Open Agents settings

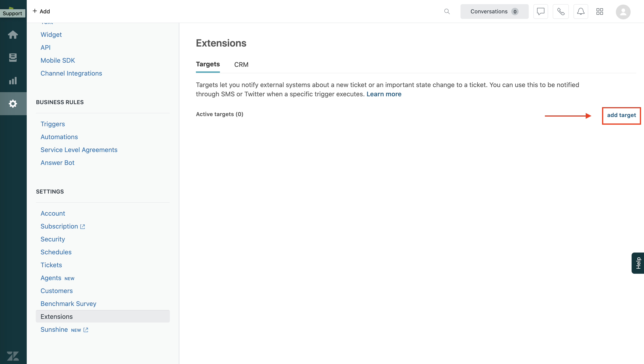(51, 278)
